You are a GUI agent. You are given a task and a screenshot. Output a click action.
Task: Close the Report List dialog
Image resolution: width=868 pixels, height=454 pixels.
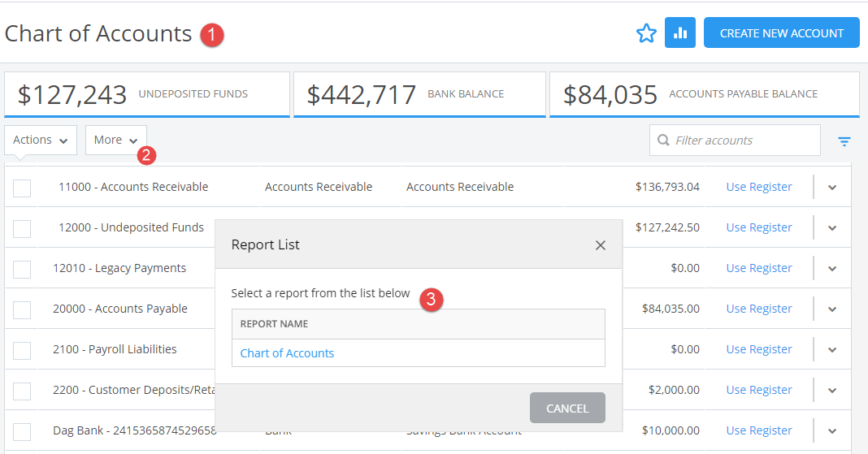(x=600, y=245)
